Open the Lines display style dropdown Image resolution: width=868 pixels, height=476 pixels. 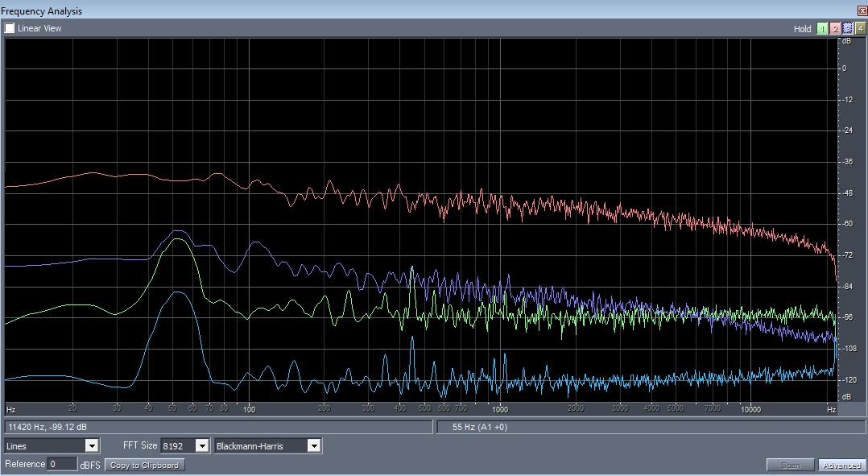(x=52, y=445)
